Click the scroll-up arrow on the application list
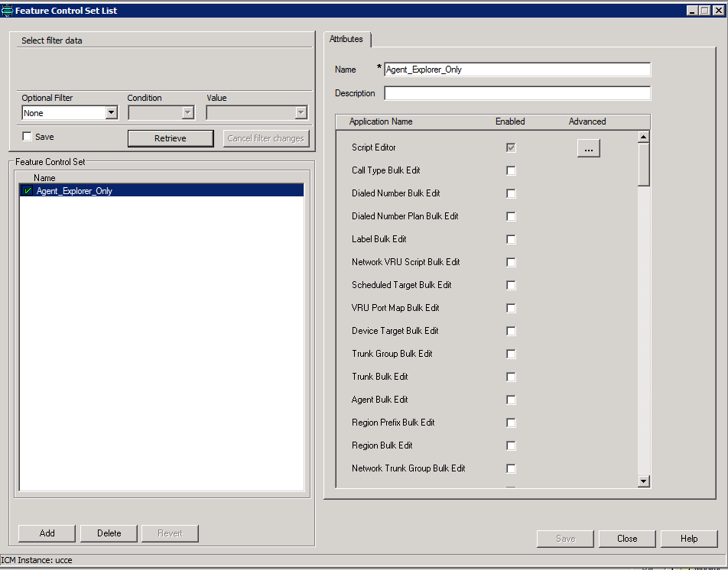728x570 pixels. (x=643, y=135)
